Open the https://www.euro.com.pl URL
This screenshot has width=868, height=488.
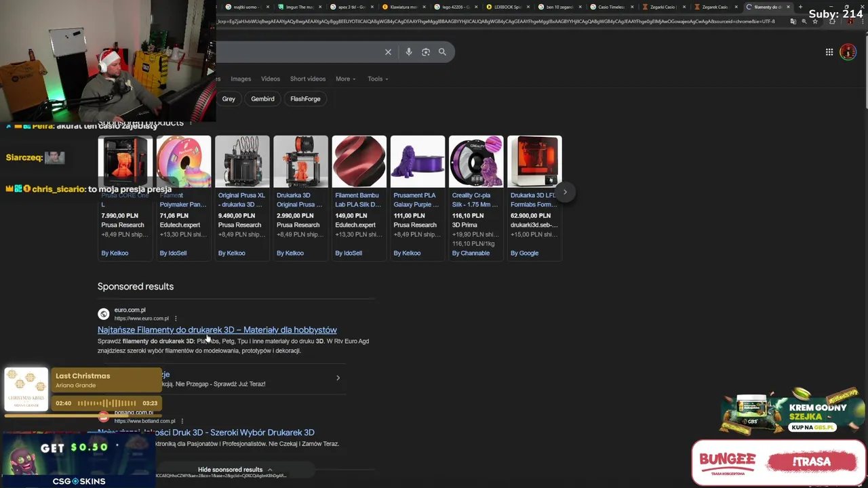[142, 319]
